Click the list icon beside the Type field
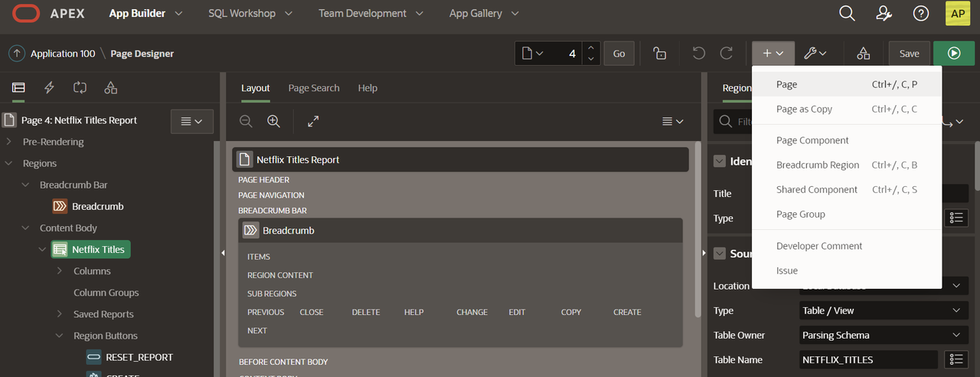Screen dimensions: 980x377 pyautogui.click(x=955, y=218)
